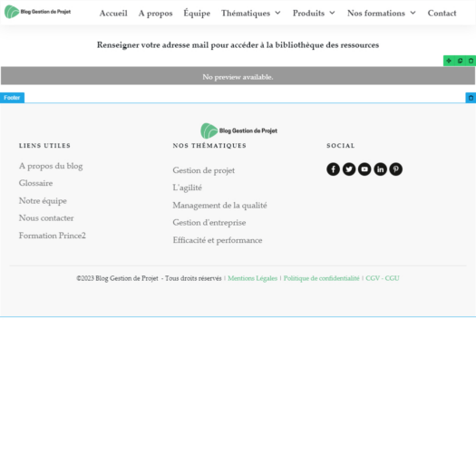
Task: Go to the Accueil menu item
Action: tap(113, 13)
